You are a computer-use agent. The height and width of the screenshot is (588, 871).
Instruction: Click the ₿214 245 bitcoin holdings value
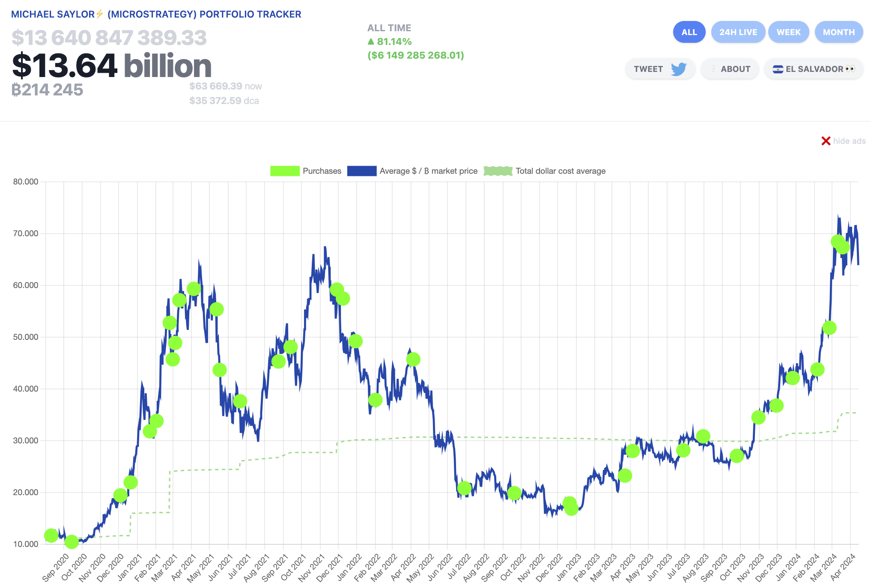coord(47,90)
